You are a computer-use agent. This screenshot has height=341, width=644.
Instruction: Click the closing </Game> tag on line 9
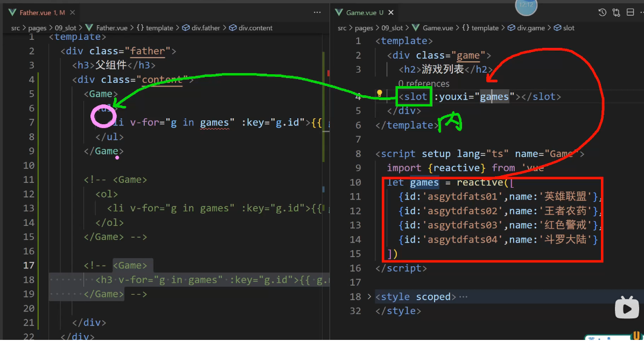pos(103,151)
